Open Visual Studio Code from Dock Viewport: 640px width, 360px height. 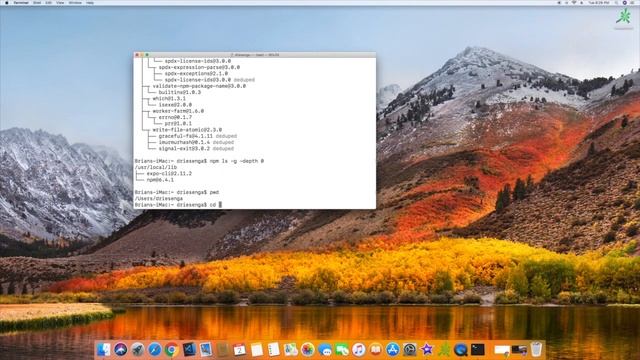pos(189,349)
